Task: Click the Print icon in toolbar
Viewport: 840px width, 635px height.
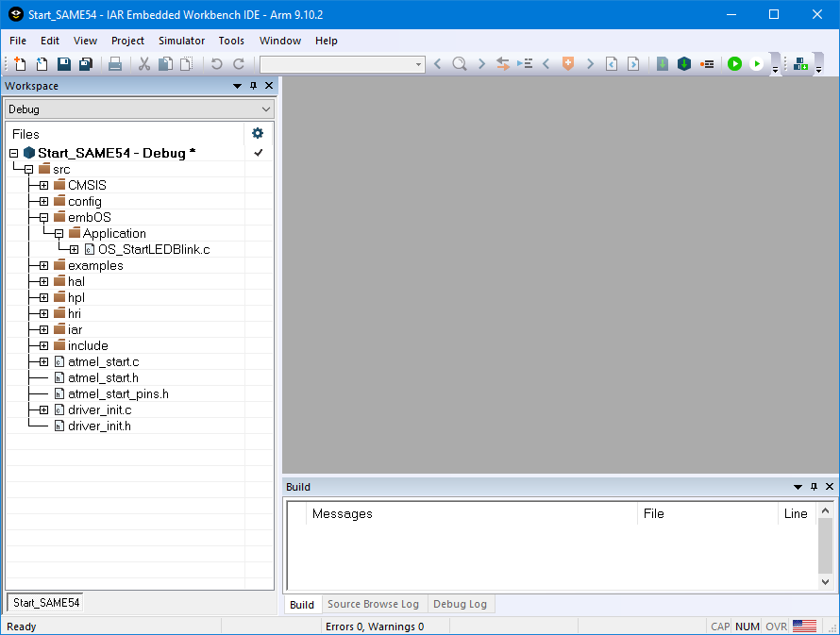Action: point(114,64)
